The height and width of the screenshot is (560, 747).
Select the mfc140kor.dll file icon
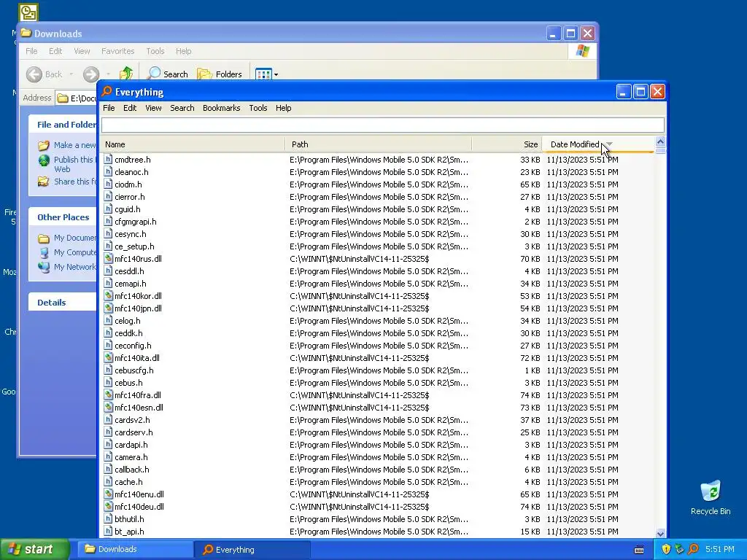(108, 296)
